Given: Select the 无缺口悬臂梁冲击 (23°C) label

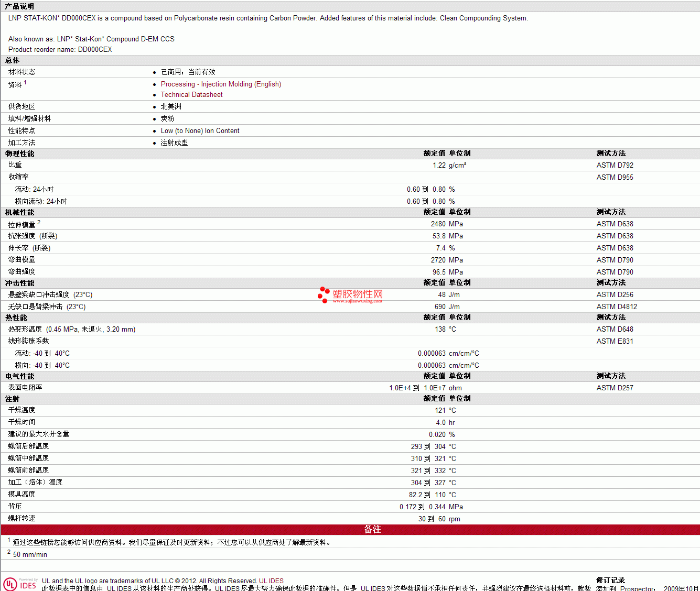Looking at the screenshot, I should click(47, 307).
